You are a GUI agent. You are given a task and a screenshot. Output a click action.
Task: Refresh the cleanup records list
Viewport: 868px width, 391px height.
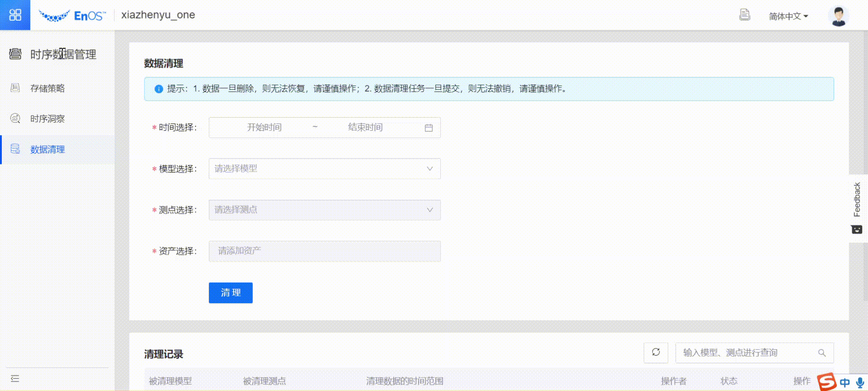[656, 353]
